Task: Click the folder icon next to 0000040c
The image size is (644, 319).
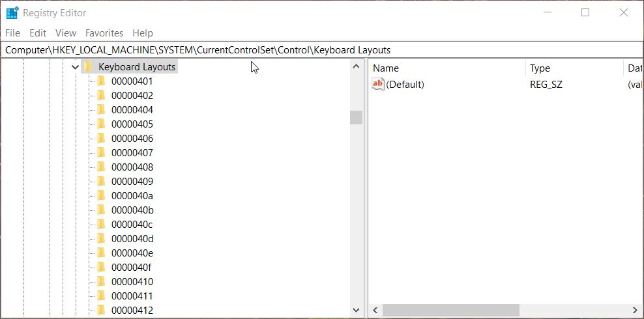Action: click(101, 225)
